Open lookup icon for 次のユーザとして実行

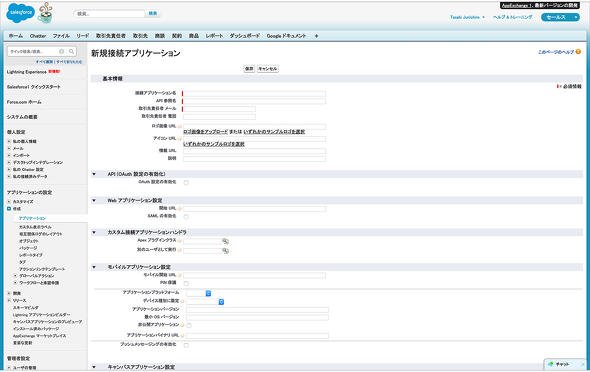point(225,251)
